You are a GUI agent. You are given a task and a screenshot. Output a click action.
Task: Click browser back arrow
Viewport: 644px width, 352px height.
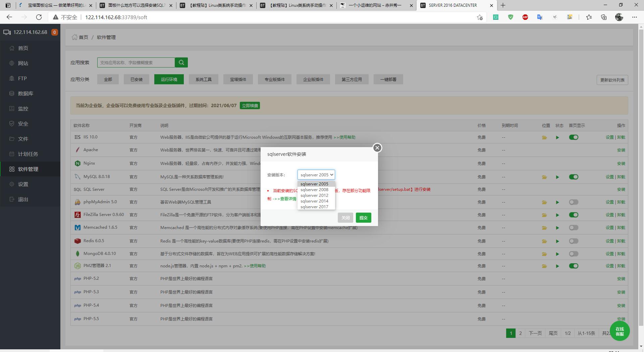pos(9,17)
